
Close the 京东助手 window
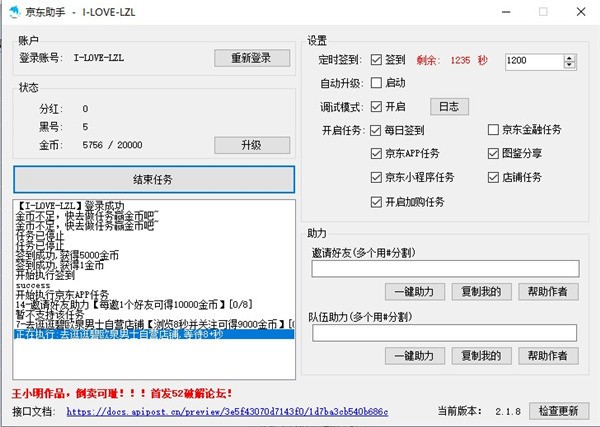pyautogui.click(x=581, y=12)
